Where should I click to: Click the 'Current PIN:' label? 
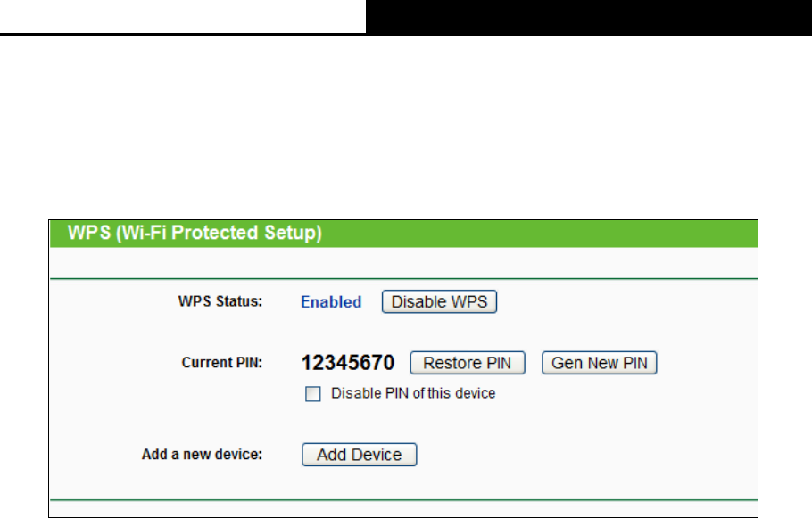[x=221, y=362]
